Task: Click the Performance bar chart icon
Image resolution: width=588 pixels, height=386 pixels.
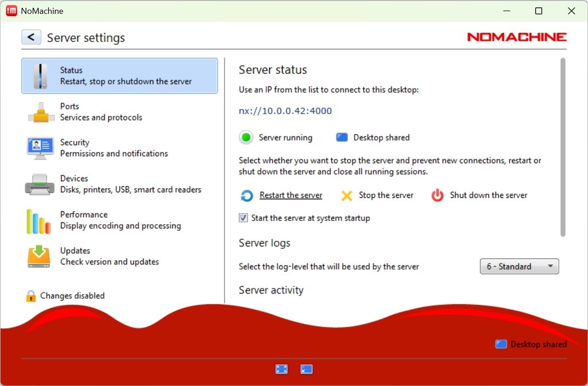Action: [38, 221]
